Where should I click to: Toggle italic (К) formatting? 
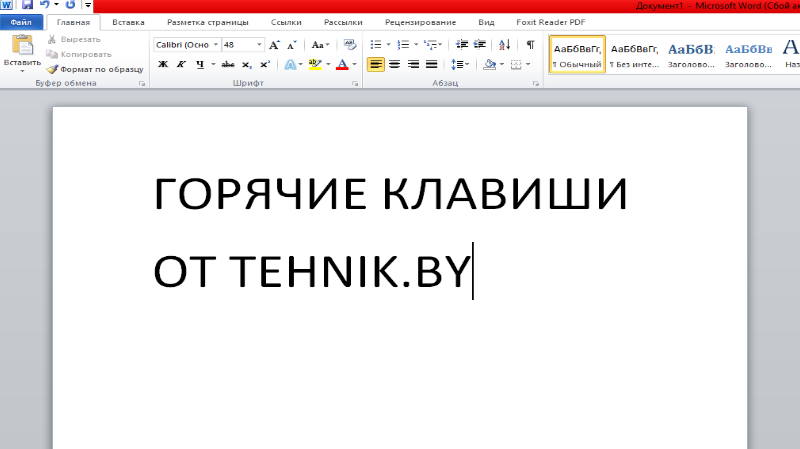click(181, 64)
